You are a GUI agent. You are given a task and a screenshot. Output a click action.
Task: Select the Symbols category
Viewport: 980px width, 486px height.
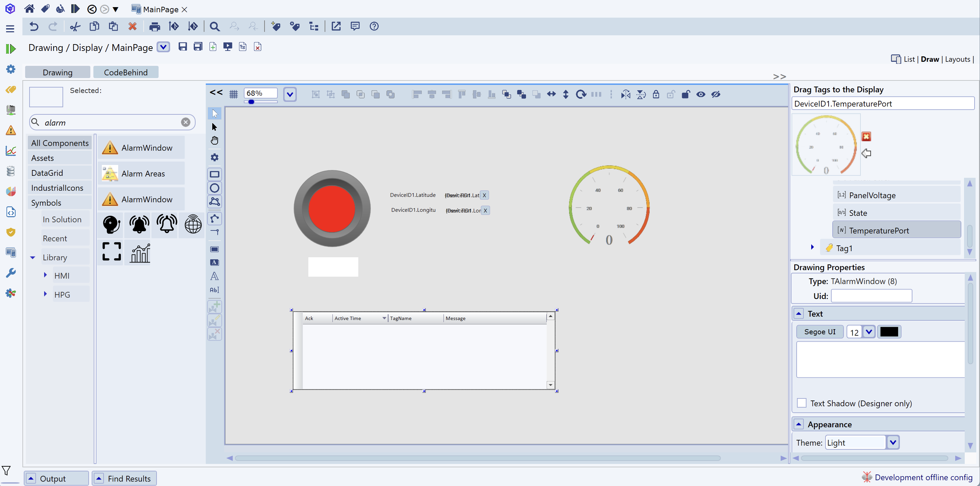[x=60, y=203]
